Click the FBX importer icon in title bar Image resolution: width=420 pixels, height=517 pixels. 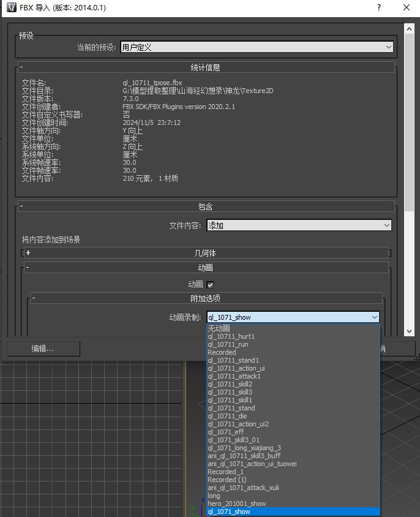(x=11, y=7)
